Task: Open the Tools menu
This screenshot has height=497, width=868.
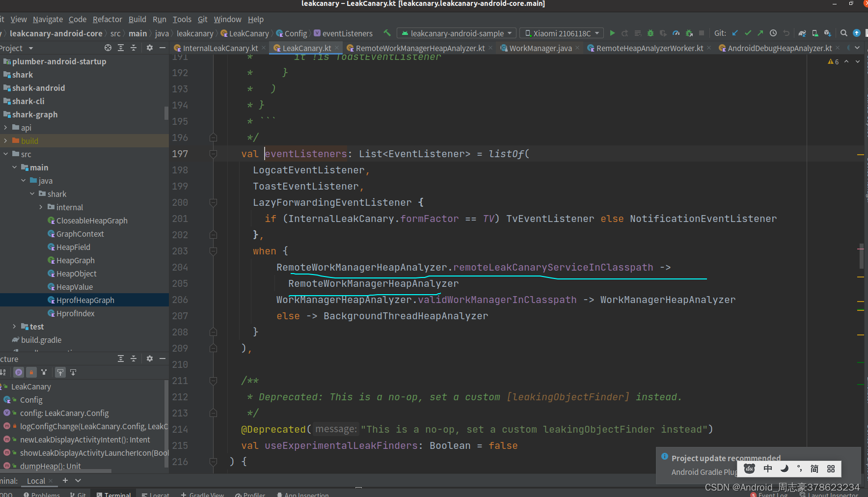Action: pos(182,19)
